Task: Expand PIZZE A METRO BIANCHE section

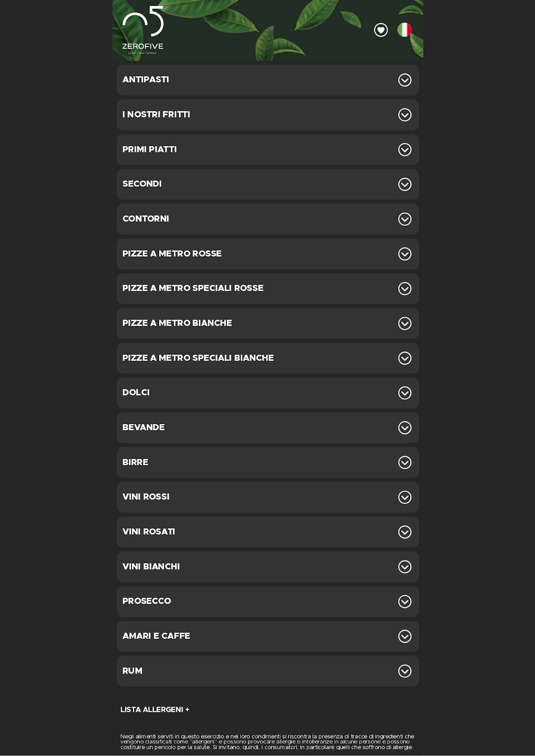Action: pyautogui.click(x=267, y=323)
